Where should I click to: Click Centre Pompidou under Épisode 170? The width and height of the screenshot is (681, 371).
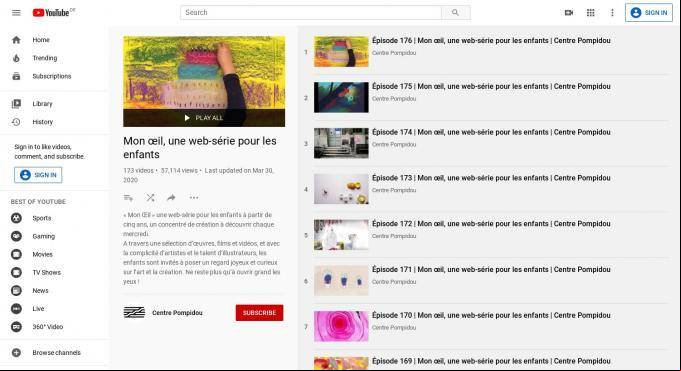(394, 328)
